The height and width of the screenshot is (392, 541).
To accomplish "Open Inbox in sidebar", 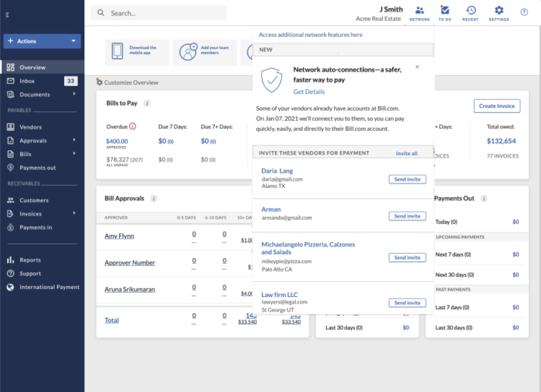I will pyautogui.click(x=27, y=81).
